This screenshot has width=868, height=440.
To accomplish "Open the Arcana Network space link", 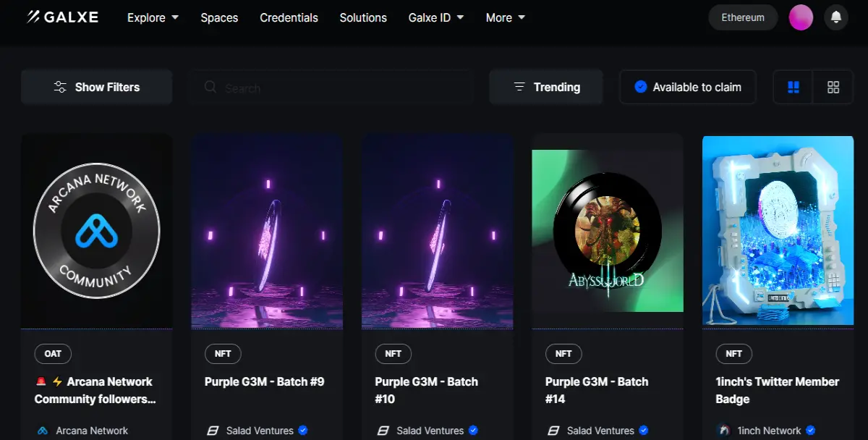I will tap(92, 431).
